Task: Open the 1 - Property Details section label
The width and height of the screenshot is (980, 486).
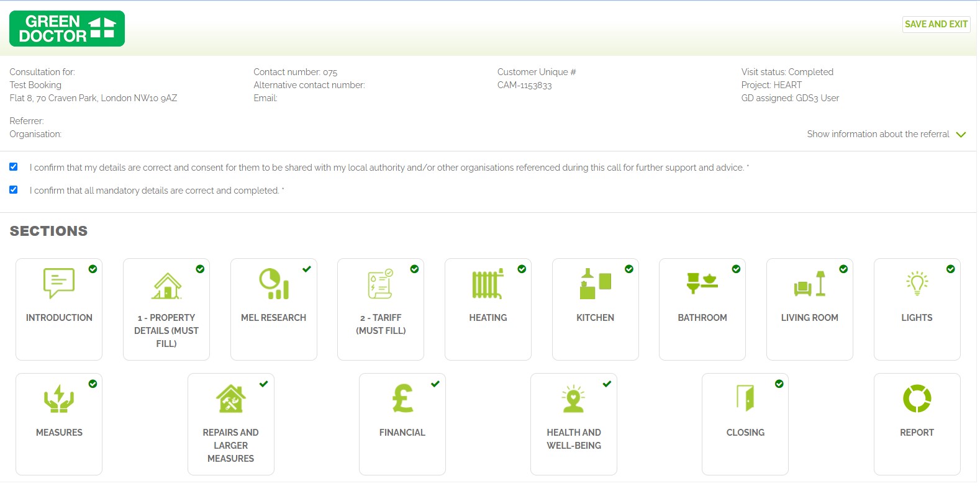Action: 166,330
